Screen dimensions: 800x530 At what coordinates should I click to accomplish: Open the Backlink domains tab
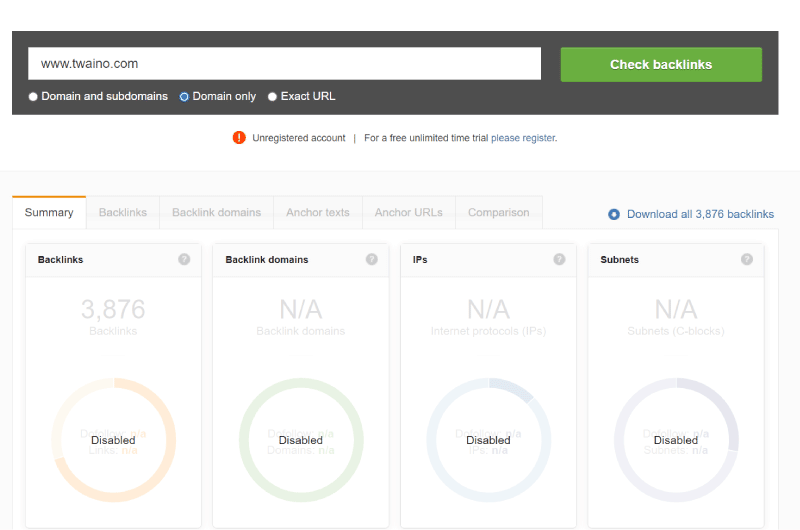[216, 212]
